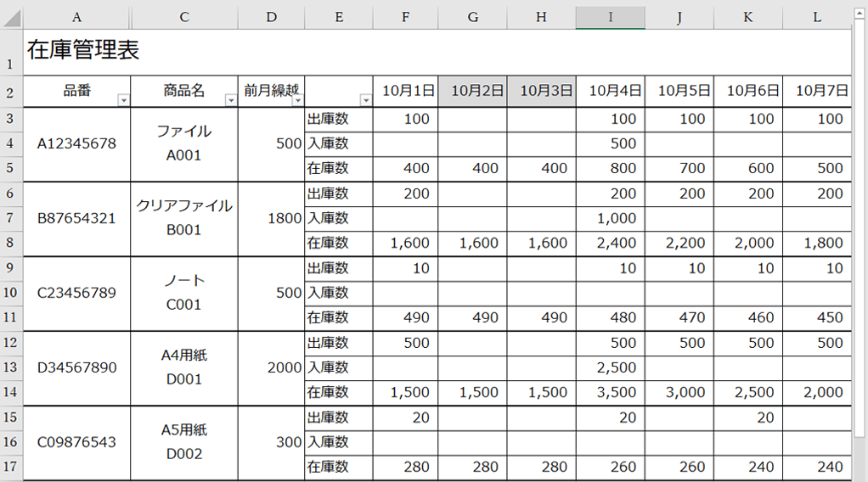
Task: Select highlighted column I header
Action: pos(611,17)
